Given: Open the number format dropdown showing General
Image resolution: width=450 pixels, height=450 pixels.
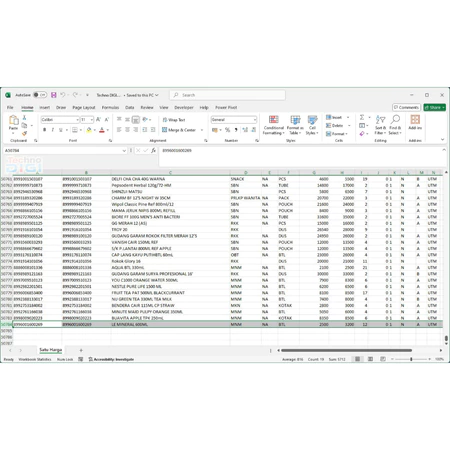Looking at the screenshot, I should coord(255,120).
